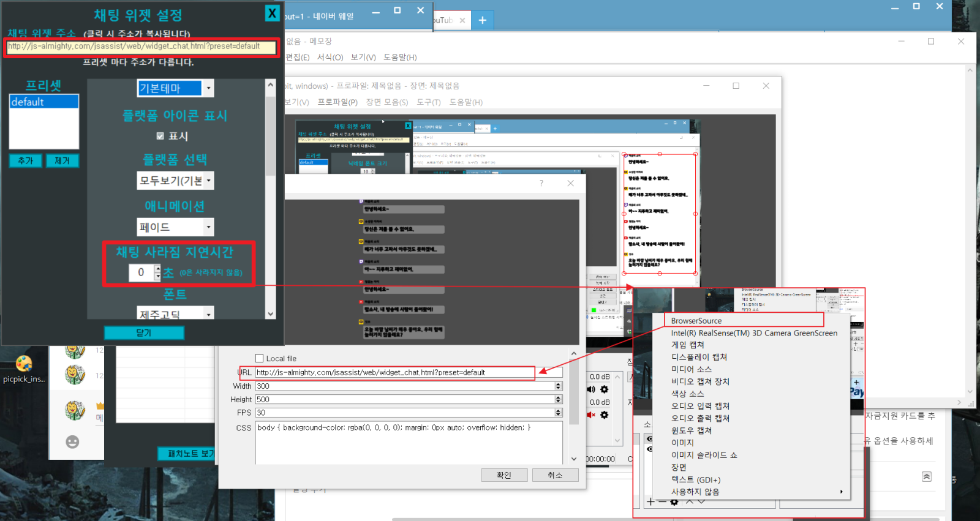The height and width of the screenshot is (521, 980).
Task: Unmute the red muted speaker channel
Action: click(x=591, y=414)
